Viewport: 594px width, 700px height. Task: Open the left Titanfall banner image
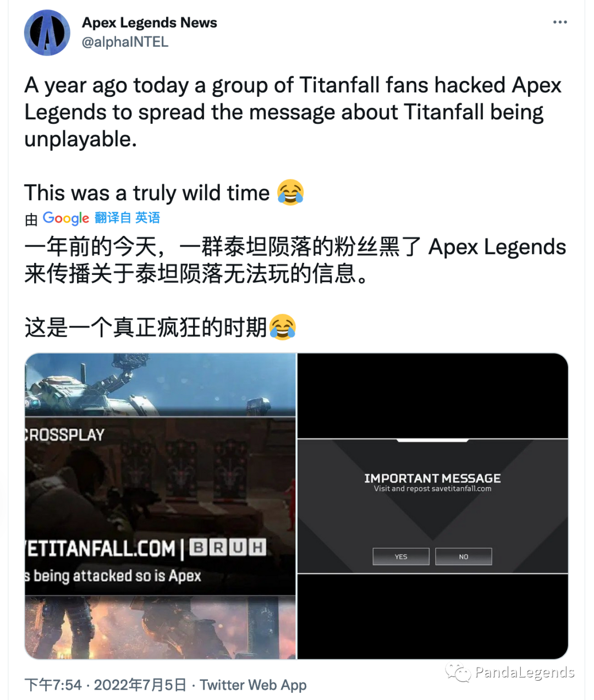click(x=161, y=506)
